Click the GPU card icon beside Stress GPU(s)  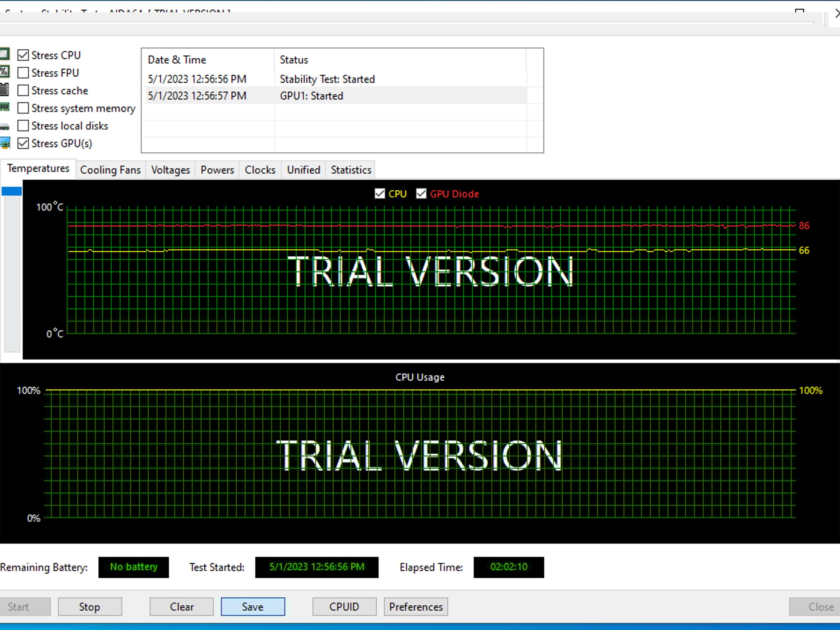(5, 143)
